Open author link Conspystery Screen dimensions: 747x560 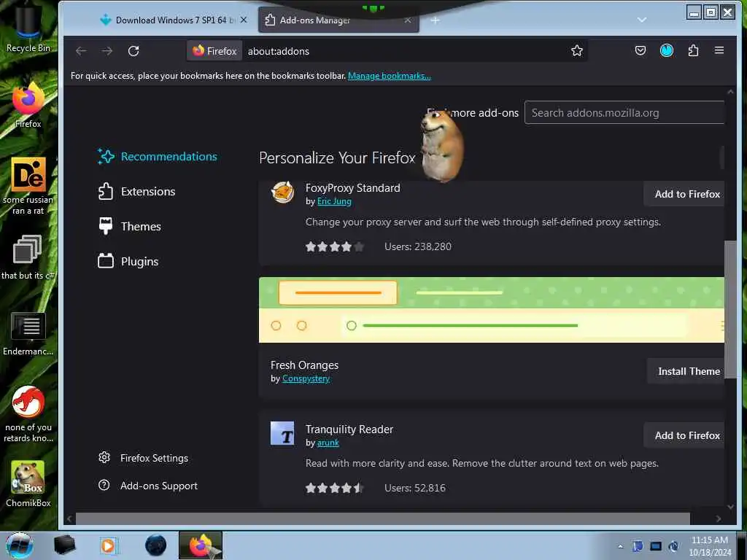coord(306,378)
